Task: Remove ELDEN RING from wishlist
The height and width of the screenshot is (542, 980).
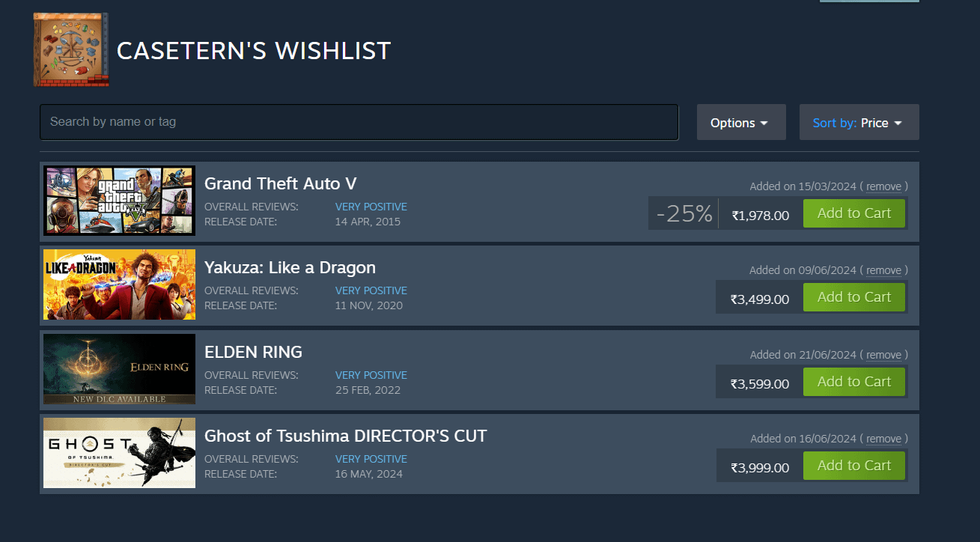Action: click(x=883, y=355)
